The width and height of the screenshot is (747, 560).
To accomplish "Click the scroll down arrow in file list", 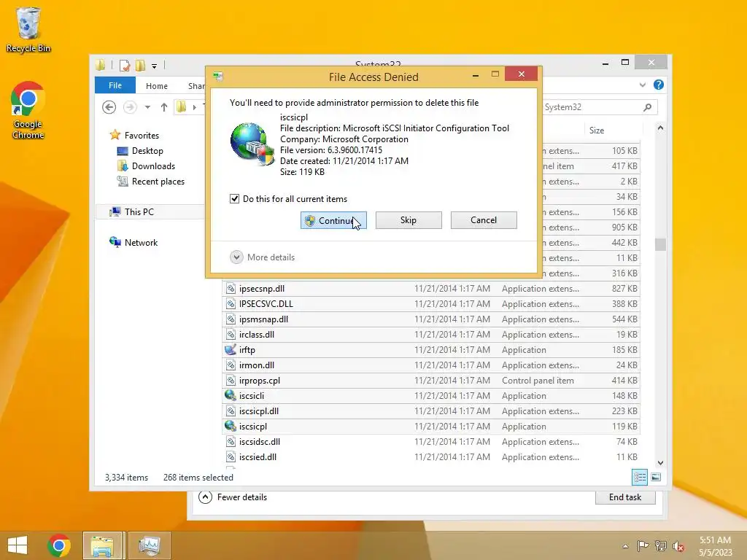I will (x=660, y=462).
